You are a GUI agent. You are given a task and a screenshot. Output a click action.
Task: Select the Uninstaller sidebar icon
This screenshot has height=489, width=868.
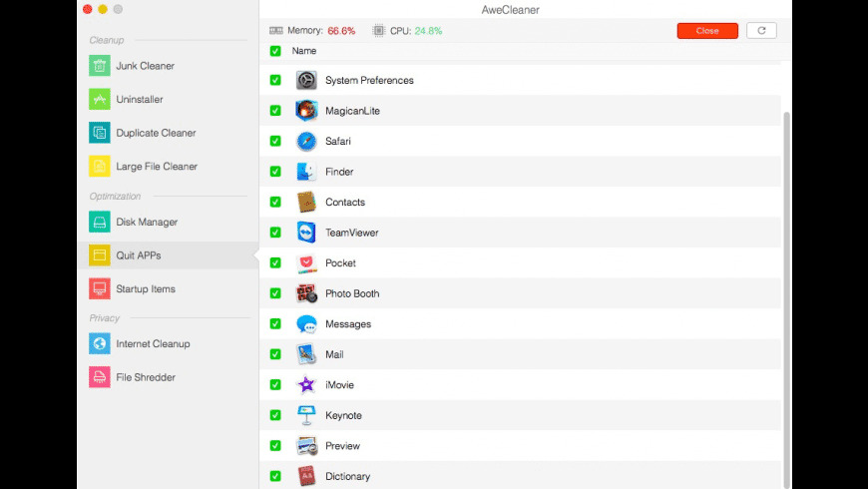pos(99,100)
